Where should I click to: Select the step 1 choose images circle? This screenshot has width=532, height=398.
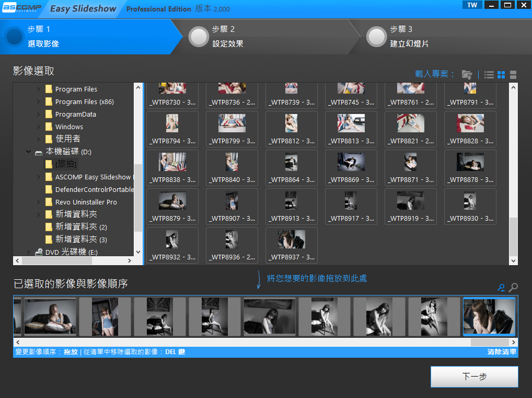(x=15, y=37)
